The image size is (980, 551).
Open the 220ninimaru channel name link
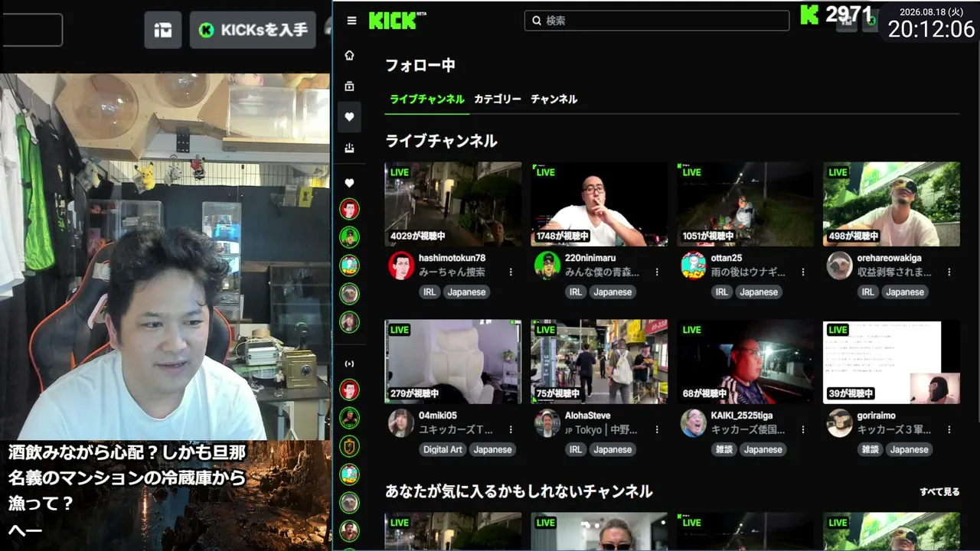click(x=590, y=258)
